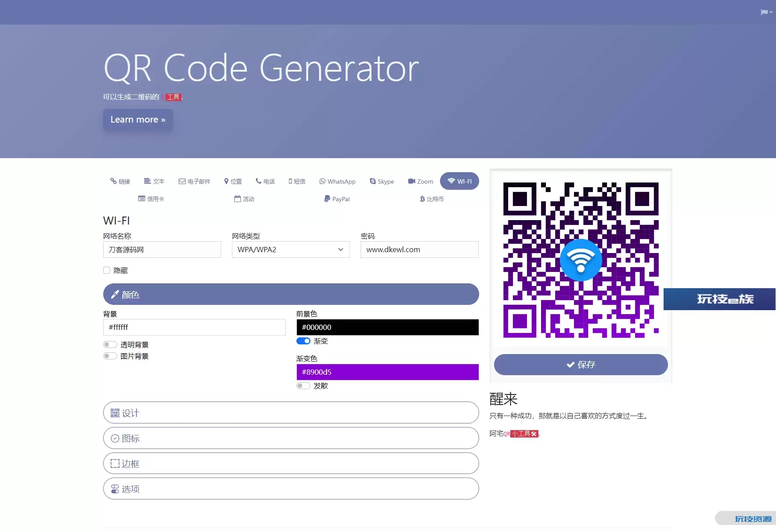Click the phone handset icon
Screen dimensions: 776x532
click(258, 181)
